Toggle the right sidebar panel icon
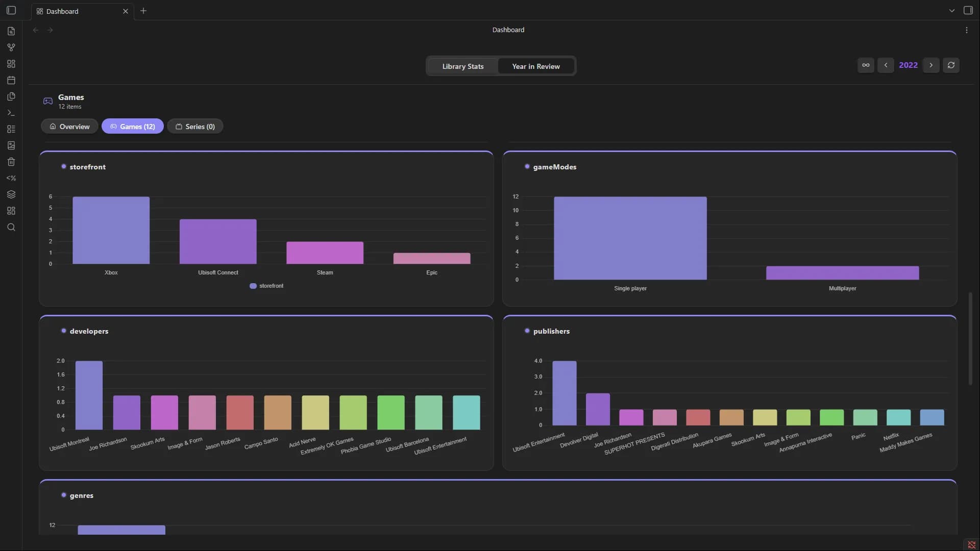Viewport: 980px width, 551px height. [968, 10]
